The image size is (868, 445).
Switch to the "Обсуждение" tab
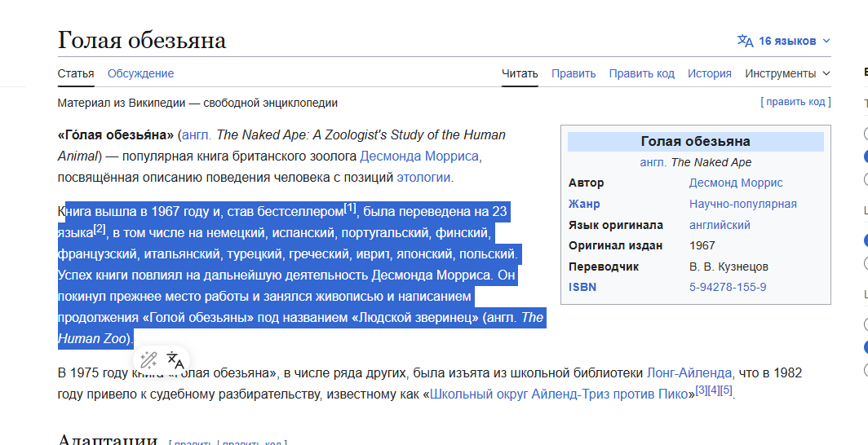pos(140,73)
